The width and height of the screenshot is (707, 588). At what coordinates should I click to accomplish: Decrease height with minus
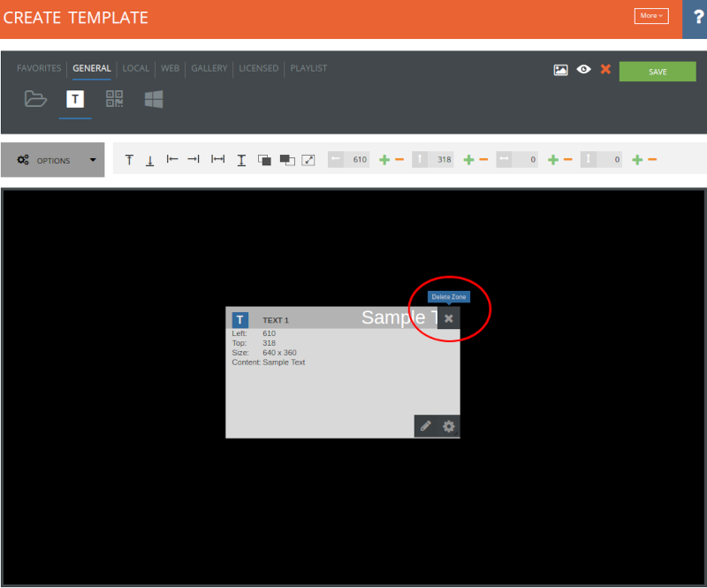point(652,160)
